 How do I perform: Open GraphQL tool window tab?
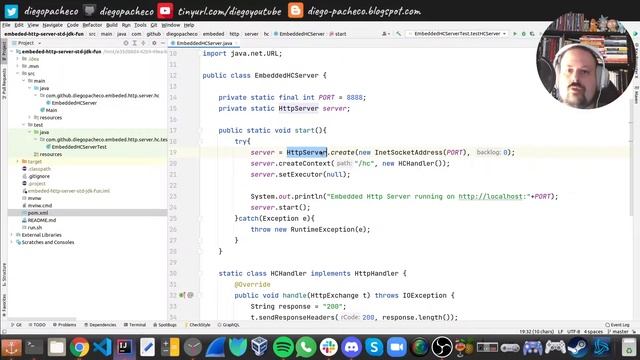coord(229,325)
